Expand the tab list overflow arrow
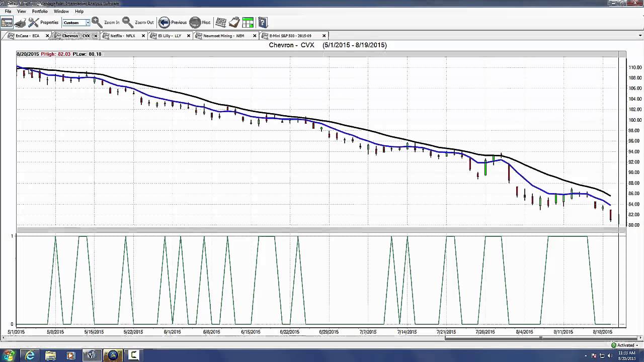Image resolution: width=644 pixels, height=362 pixels. click(x=640, y=36)
